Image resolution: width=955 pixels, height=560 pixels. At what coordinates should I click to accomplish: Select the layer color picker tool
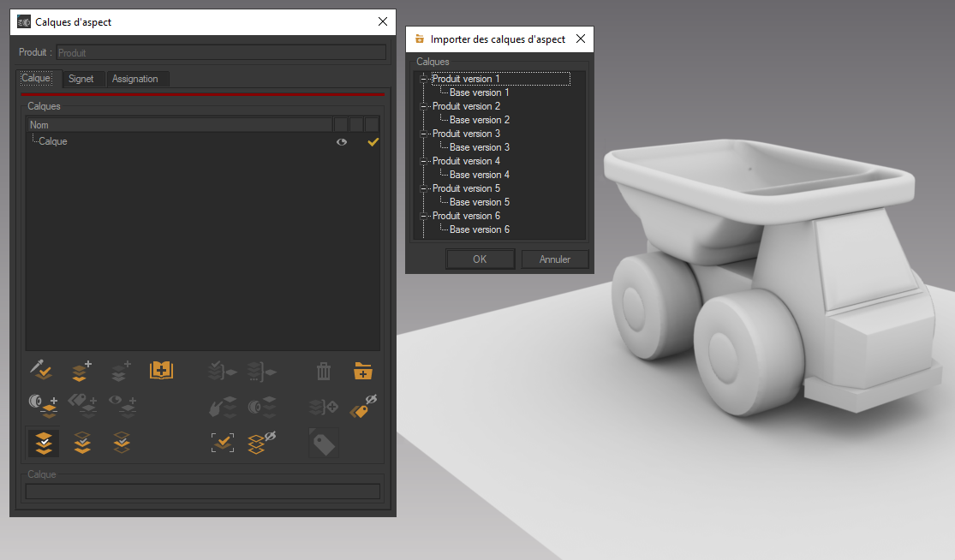click(x=40, y=371)
